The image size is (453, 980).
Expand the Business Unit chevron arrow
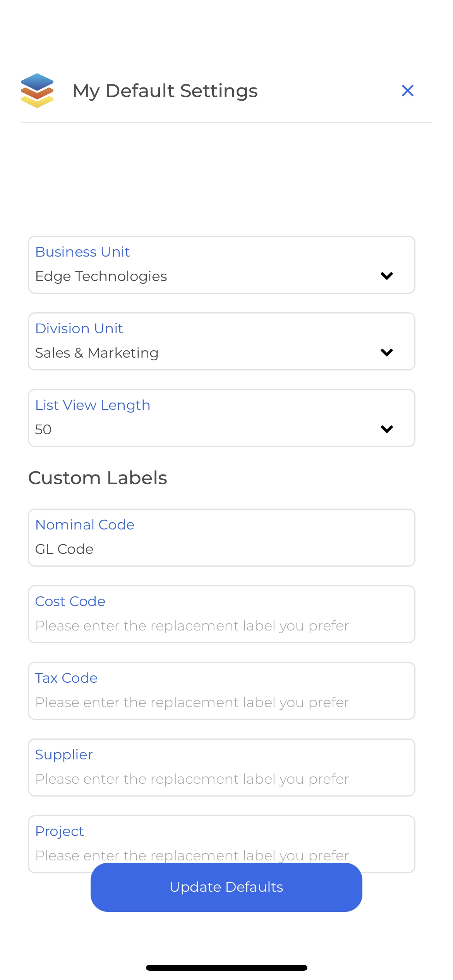tap(387, 276)
